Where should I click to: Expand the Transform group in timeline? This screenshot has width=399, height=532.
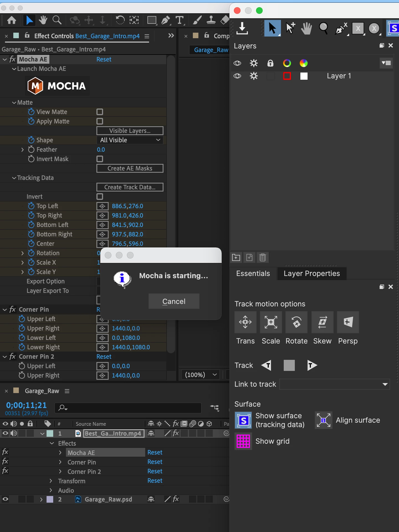coord(51,481)
